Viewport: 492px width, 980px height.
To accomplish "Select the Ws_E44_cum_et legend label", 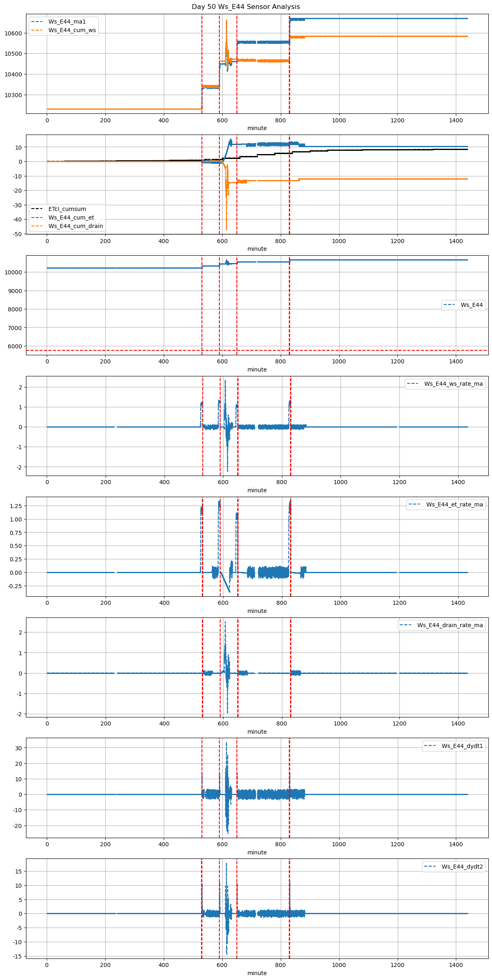I will point(71,217).
